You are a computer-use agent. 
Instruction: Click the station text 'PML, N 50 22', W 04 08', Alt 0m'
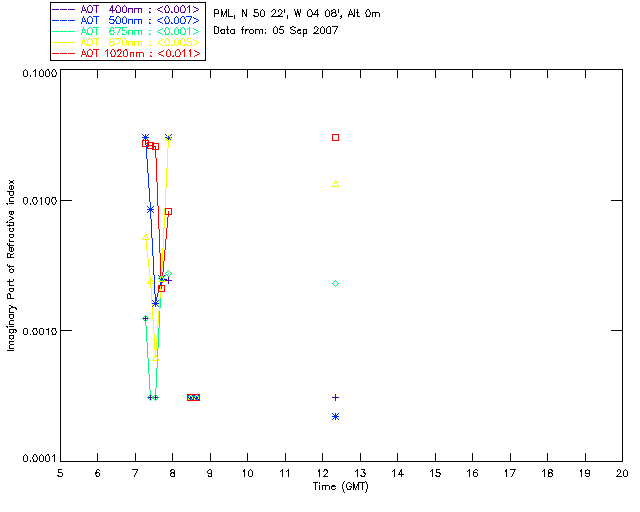[x=297, y=14]
